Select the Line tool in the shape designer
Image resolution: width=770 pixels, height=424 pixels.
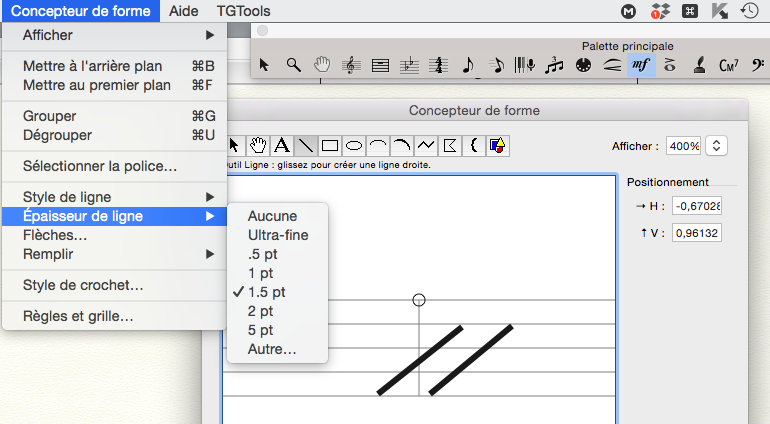[x=306, y=146]
